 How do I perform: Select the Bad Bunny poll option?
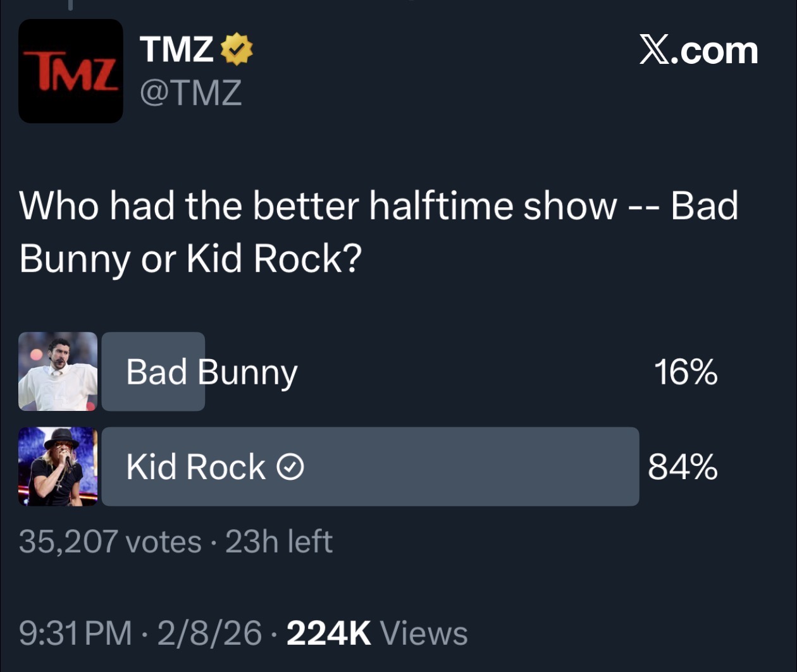(x=211, y=372)
